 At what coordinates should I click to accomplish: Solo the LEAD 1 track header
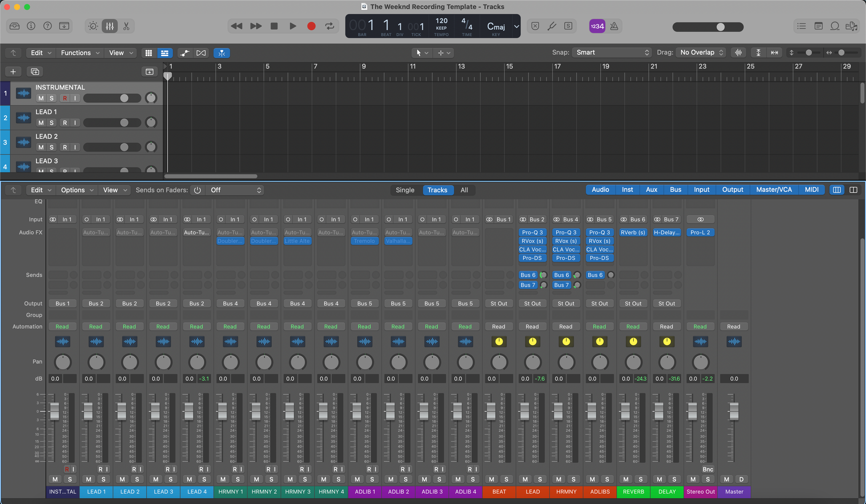coord(52,123)
